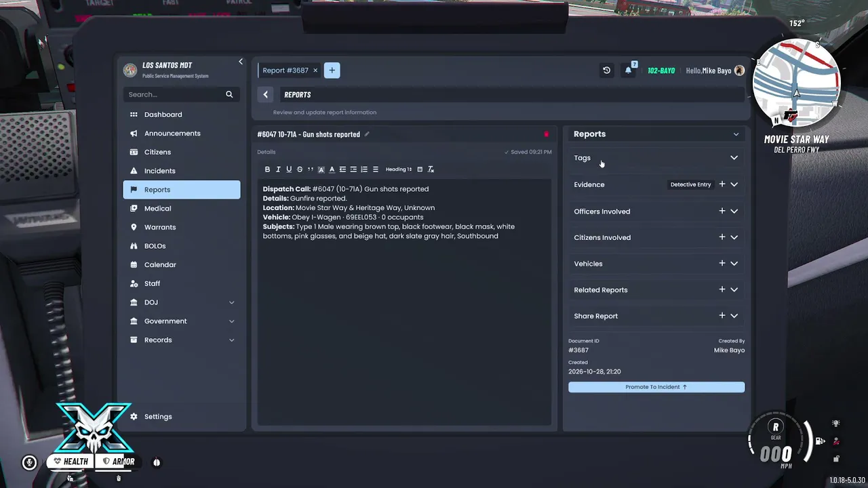Insert a blockquote in the report
This screenshot has height=488, width=868.
[311, 169]
